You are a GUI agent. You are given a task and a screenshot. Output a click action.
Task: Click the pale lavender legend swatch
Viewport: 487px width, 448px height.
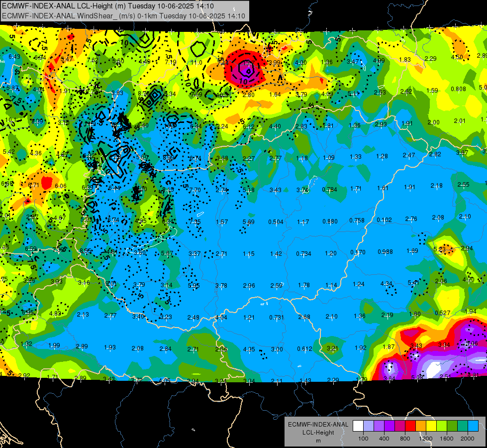point(369,426)
